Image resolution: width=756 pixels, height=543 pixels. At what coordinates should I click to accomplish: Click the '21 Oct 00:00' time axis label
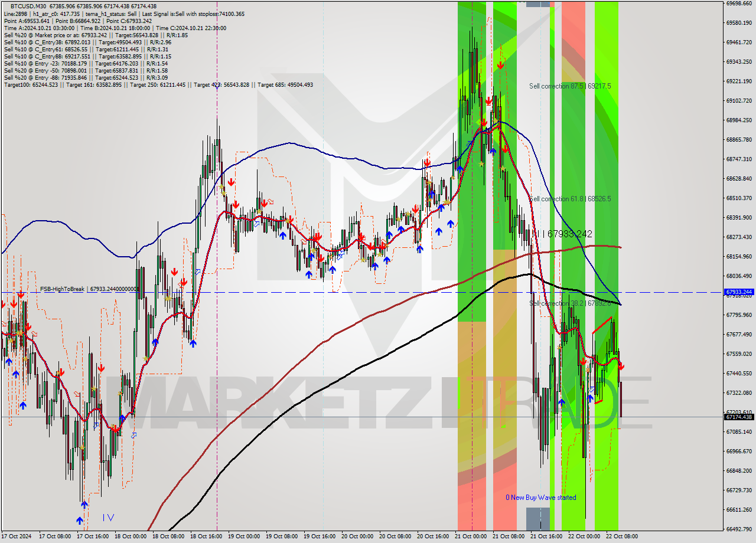pos(470,537)
